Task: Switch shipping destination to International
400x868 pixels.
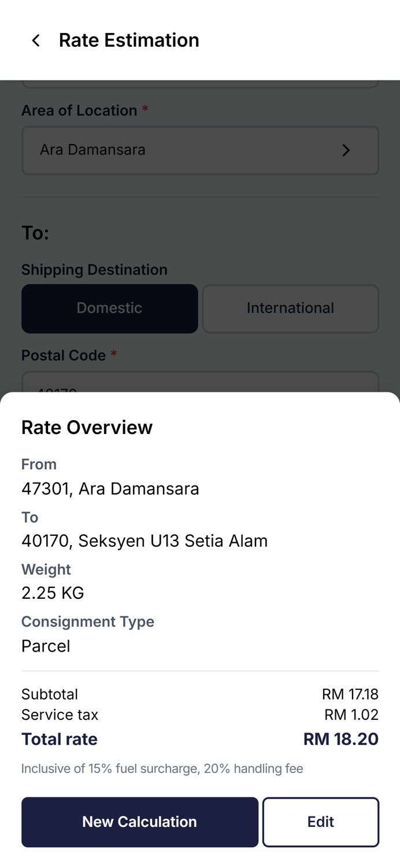Action: coord(290,308)
